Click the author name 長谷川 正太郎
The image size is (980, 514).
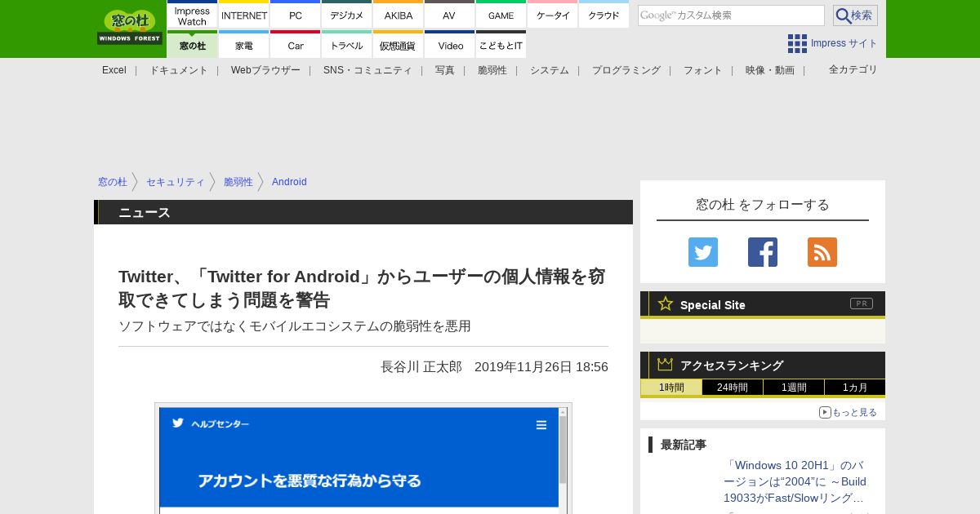[421, 367]
